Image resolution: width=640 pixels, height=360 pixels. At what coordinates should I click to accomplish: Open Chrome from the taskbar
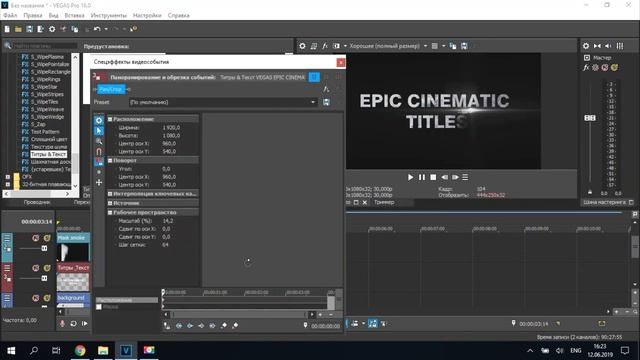(80, 351)
